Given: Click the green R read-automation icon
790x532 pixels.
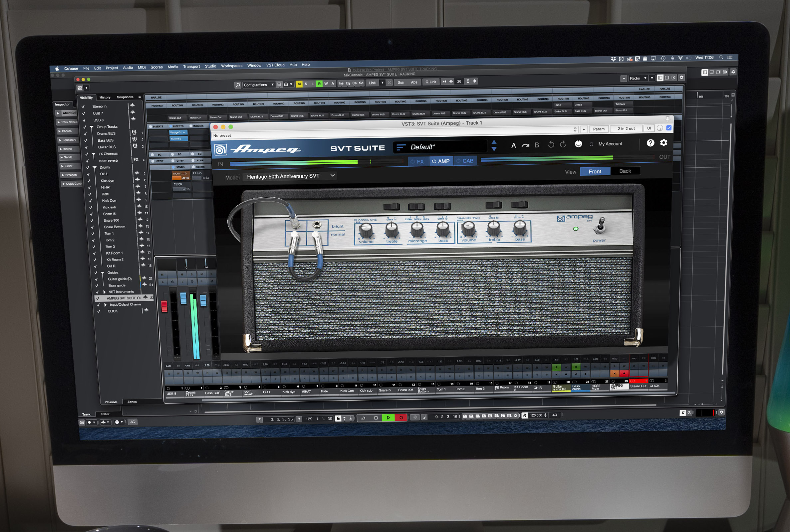Looking at the screenshot, I should click(x=320, y=84).
